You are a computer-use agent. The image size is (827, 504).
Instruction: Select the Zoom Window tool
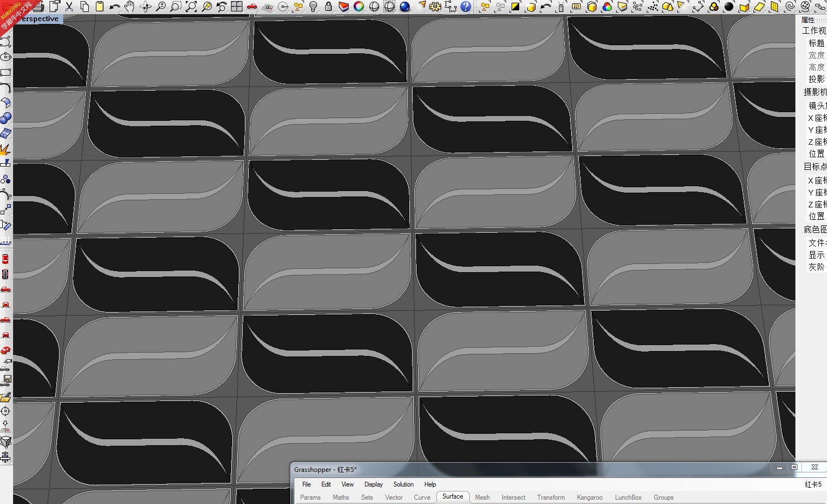click(x=175, y=7)
